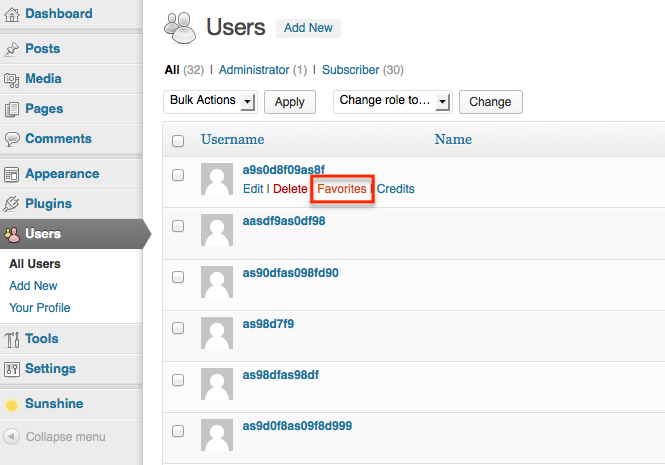Screen dimensions: 665x465
Task: Click the Tools wrench icon
Action: [x=12, y=339]
